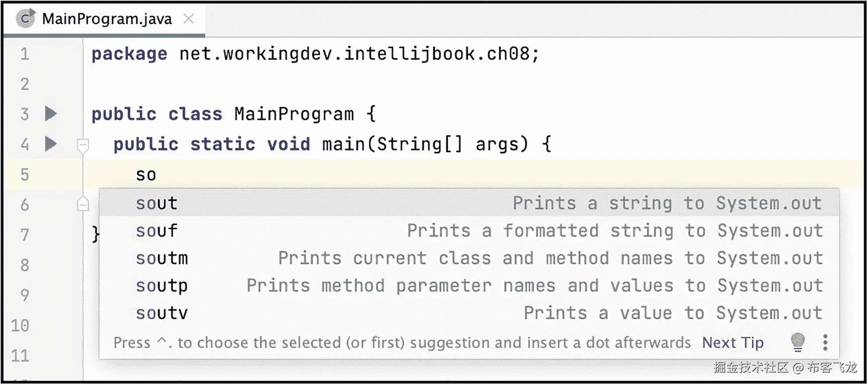
Task: Click the Java class icon on MainProgram.java tab
Action: tap(25, 19)
